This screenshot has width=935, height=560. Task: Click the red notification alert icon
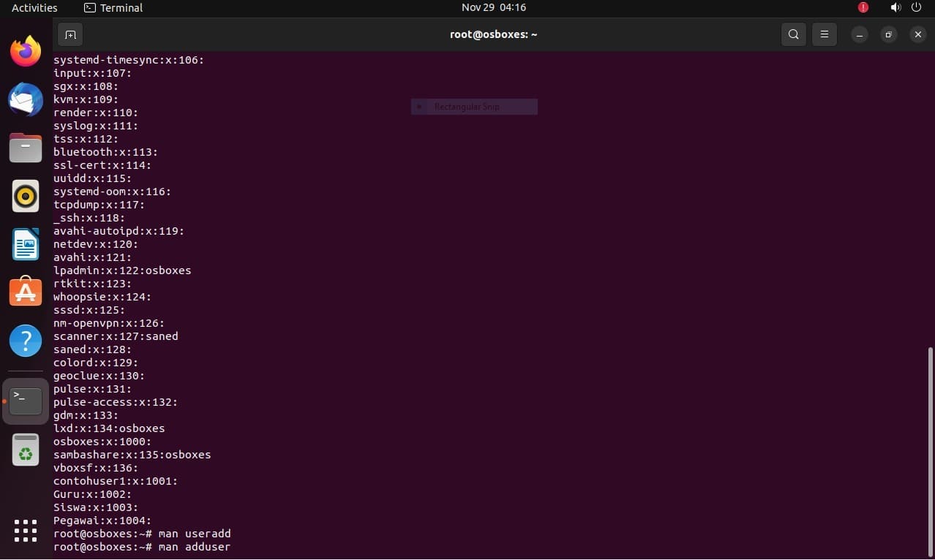point(863,7)
